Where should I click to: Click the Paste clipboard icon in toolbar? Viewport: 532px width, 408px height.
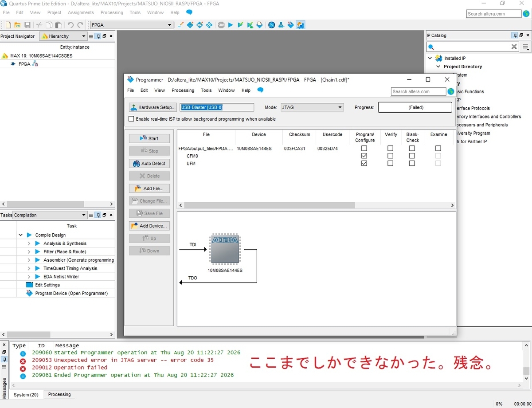coord(59,25)
